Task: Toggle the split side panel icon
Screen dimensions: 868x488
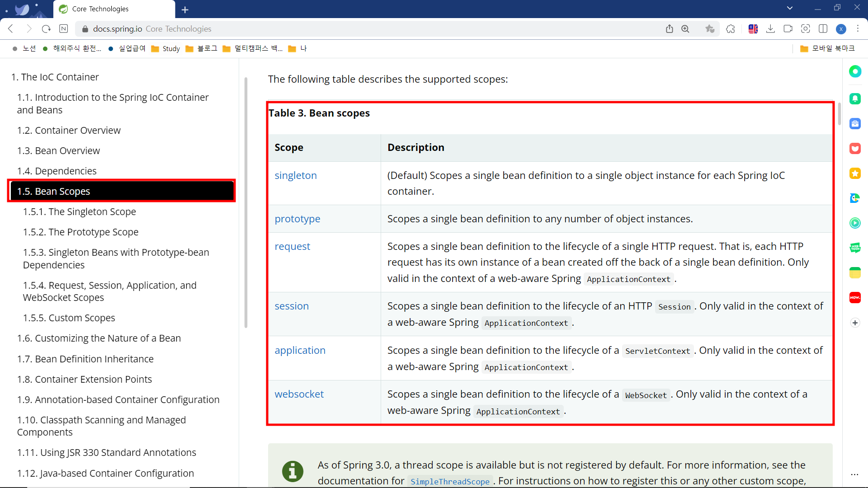Action: tap(823, 29)
